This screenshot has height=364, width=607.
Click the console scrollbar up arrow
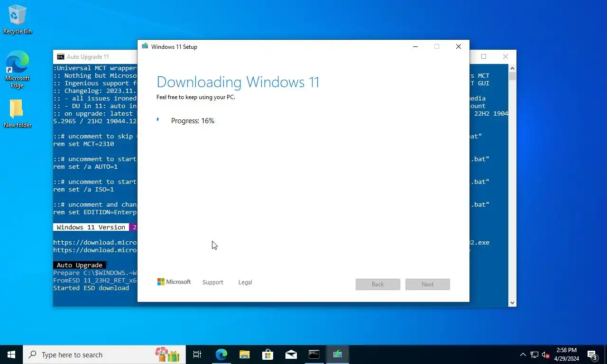(x=512, y=68)
